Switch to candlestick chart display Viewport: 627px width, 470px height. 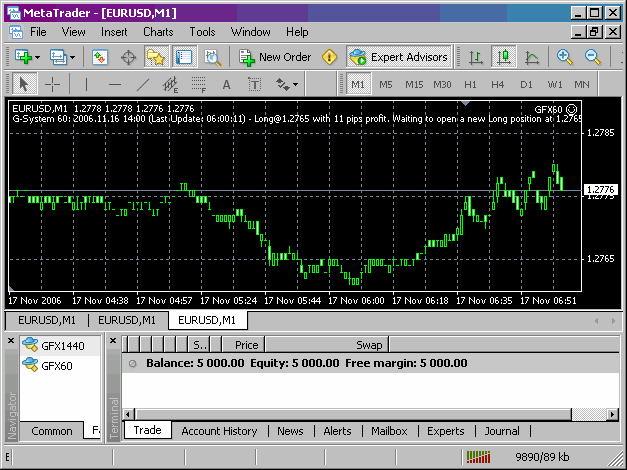(x=503, y=57)
